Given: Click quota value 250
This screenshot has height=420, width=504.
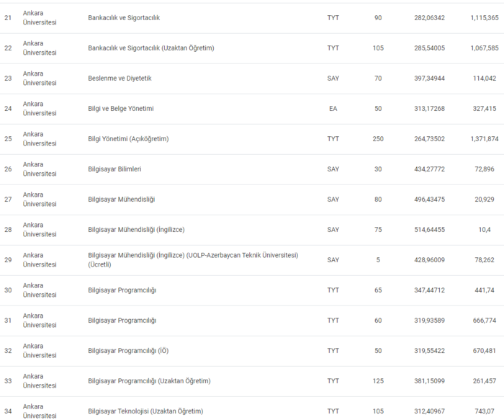Looking at the screenshot, I should click(378, 139).
